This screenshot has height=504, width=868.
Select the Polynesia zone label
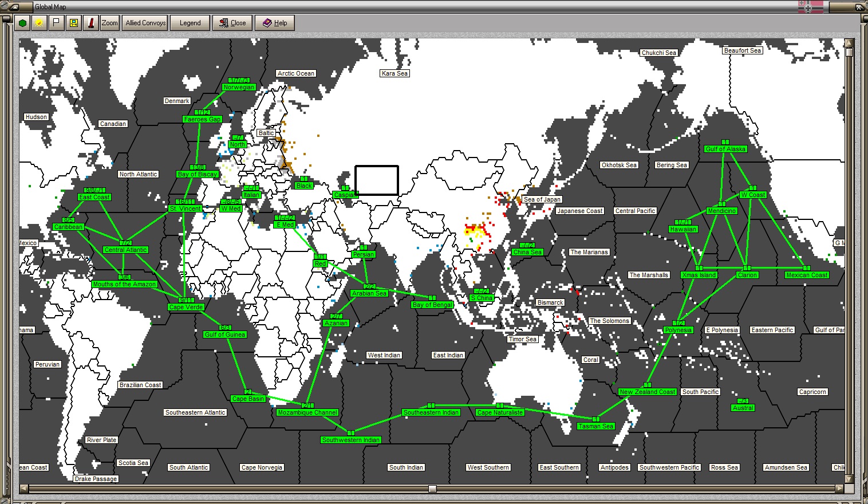pos(678,330)
